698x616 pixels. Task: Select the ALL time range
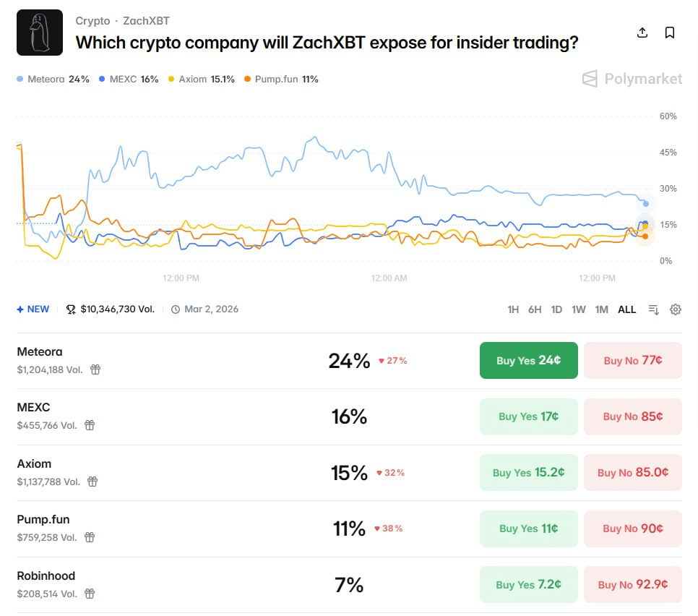point(627,309)
